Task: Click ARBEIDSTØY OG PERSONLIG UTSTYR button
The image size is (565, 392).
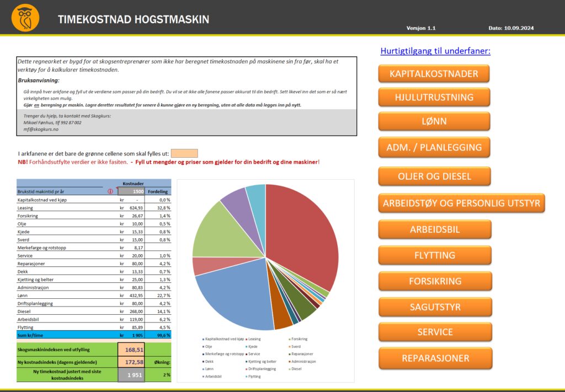Action: click(x=461, y=203)
